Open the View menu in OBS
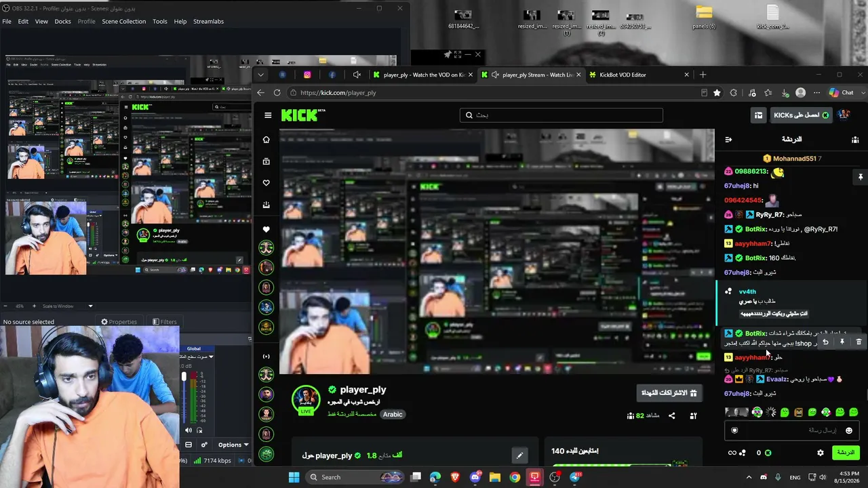This screenshot has width=868, height=488. tap(41, 22)
